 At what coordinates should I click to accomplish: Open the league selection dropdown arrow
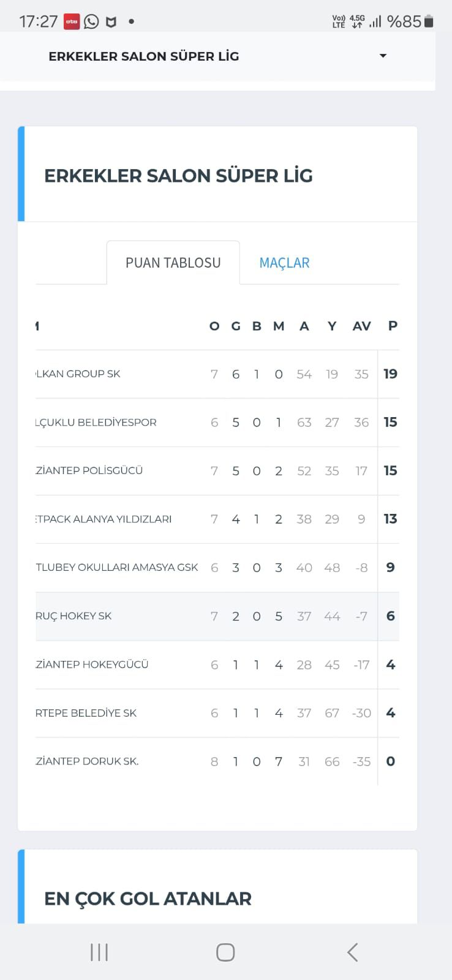click(383, 56)
